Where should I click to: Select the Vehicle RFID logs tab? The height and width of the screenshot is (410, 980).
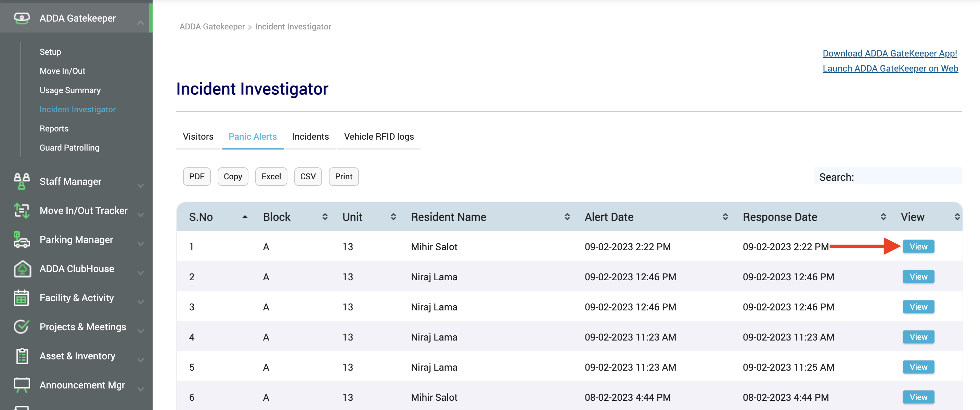(x=378, y=136)
